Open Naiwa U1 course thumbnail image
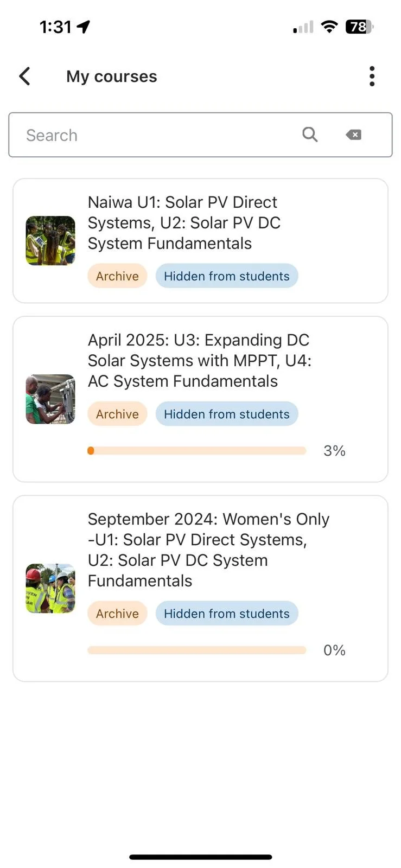The width and height of the screenshot is (401, 868). point(50,240)
